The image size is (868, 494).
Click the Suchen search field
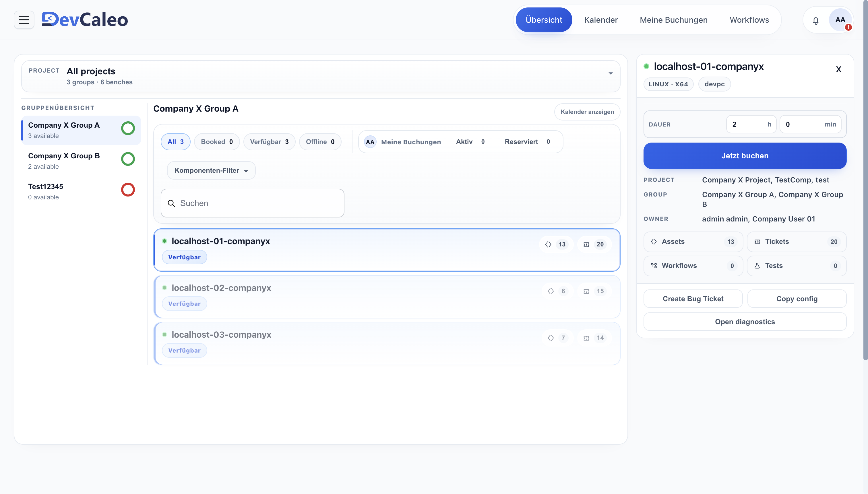coord(253,203)
